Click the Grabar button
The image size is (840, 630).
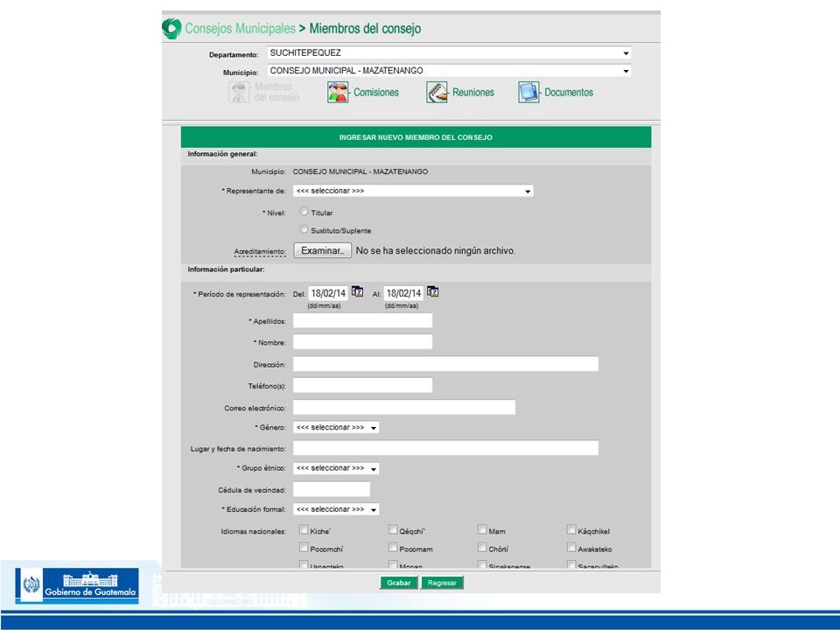399,583
